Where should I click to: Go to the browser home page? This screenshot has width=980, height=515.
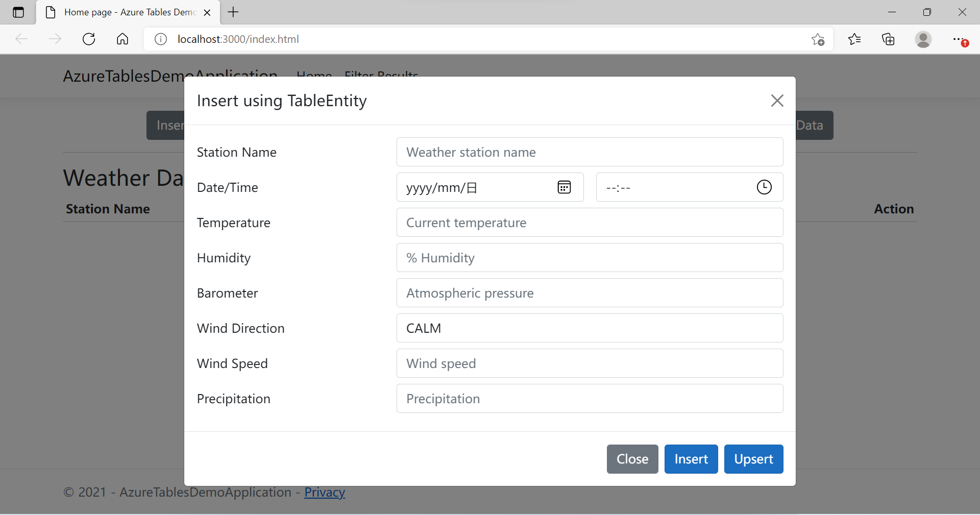click(122, 39)
